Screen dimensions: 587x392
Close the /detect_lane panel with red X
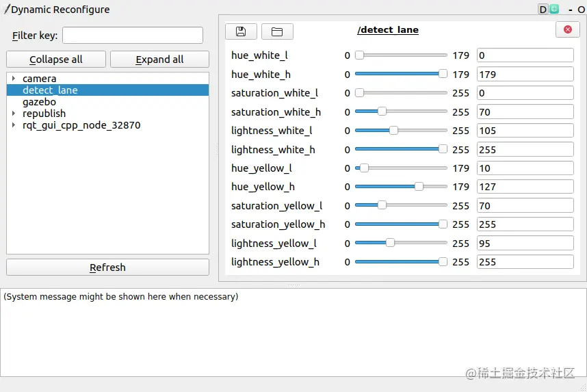568,29
